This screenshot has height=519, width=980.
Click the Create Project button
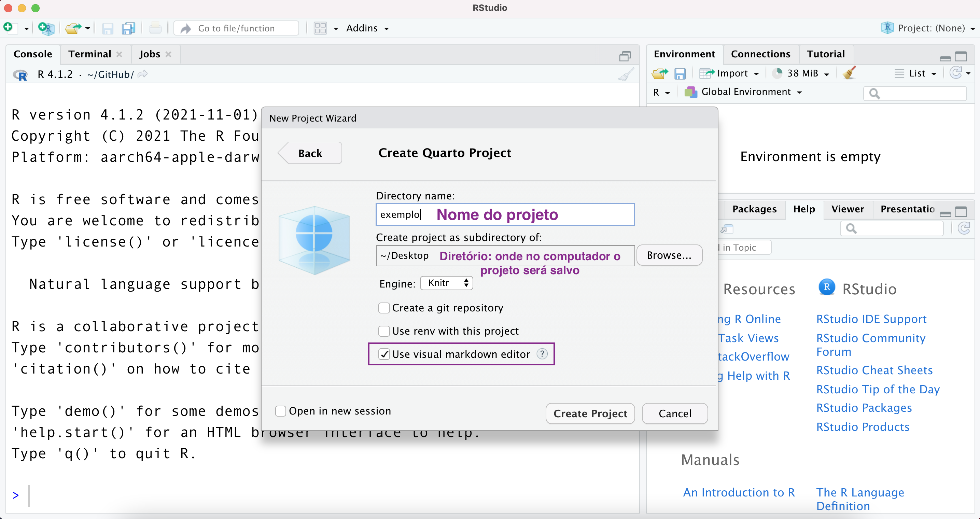tap(590, 413)
